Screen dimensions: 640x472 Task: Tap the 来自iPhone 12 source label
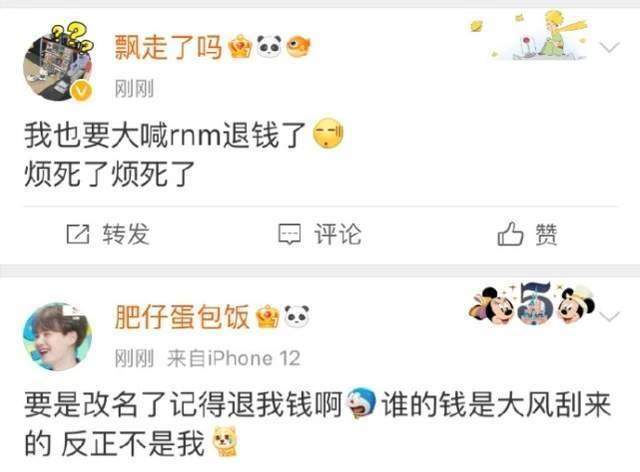[x=233, y=359]
